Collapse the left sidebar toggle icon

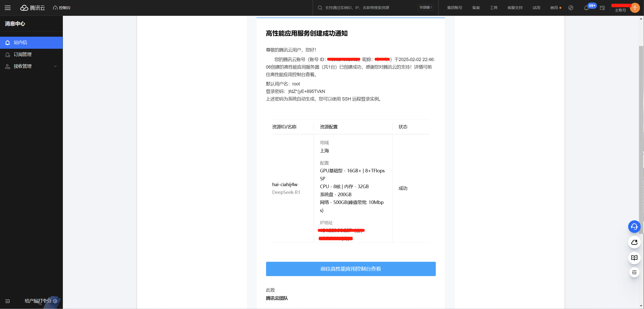coord(8,301)
